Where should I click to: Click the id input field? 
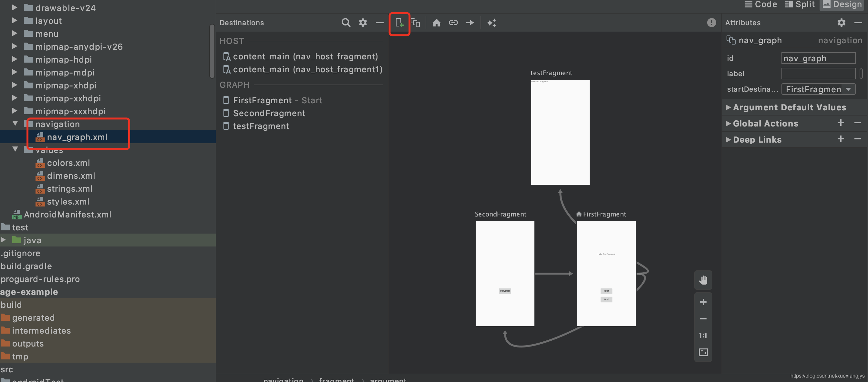pyautogui.click(x=818, y=58)
